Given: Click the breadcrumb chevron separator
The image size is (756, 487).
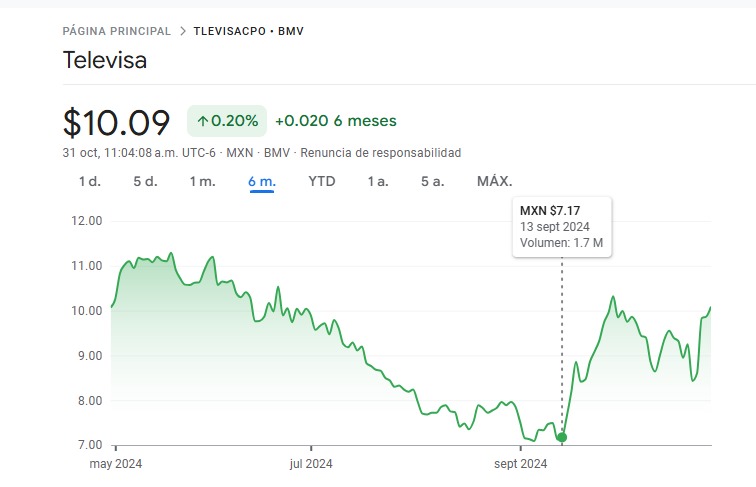Looking at the screenshot, I should [x=183, y=31].
